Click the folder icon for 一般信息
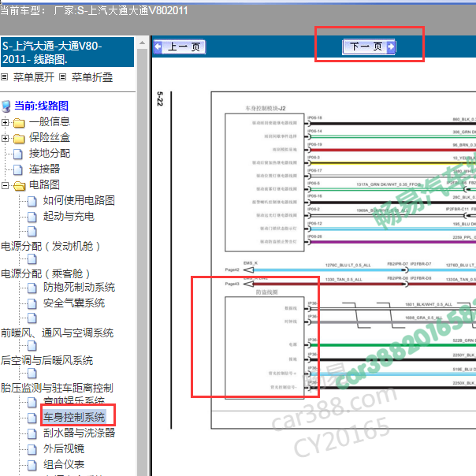Screen dimensions: 476x476 [x=19, y=123]
